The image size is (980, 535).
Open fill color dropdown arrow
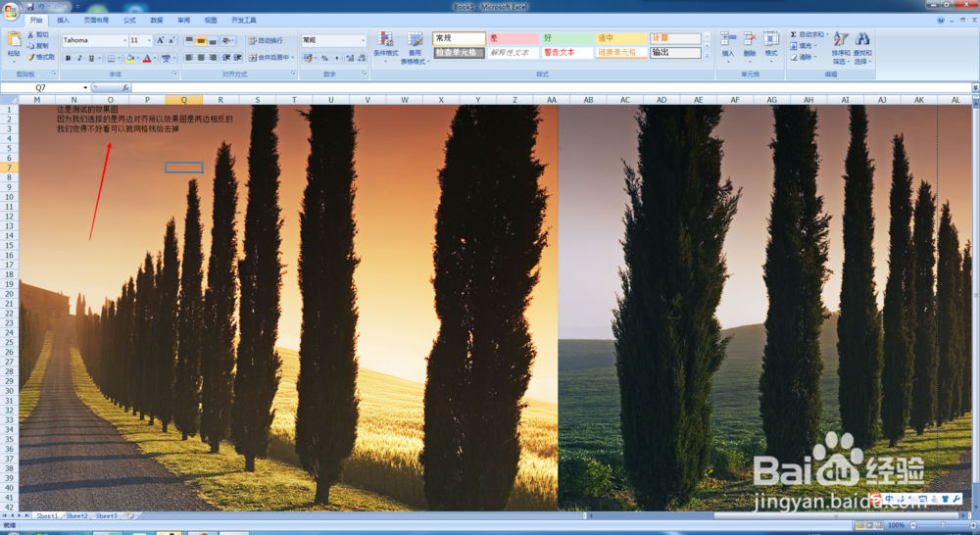(x=137, y=58)
